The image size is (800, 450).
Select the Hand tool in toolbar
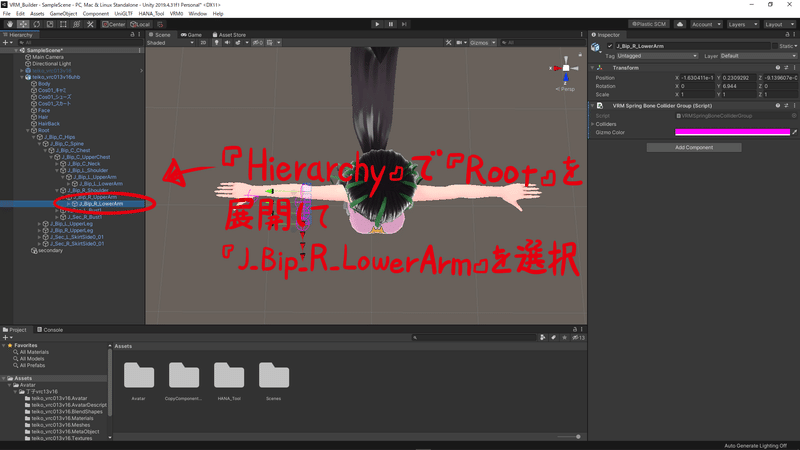[x=10, y=24]
